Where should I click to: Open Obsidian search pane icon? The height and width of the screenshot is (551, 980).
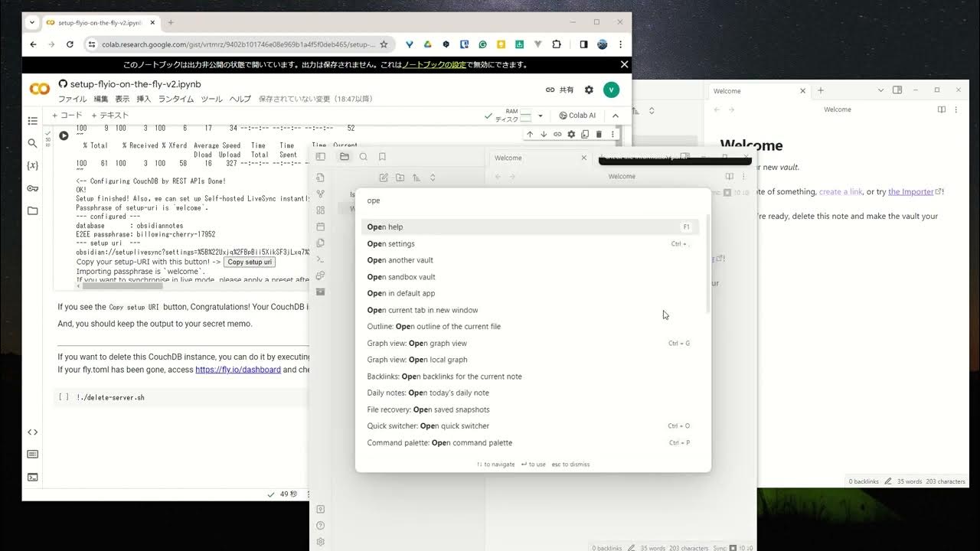[x=364, y=157]
